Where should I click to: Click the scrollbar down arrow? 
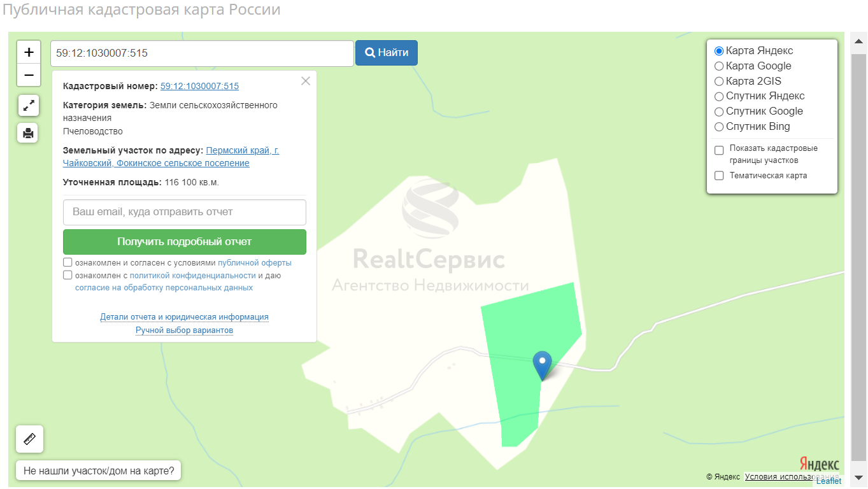pos(858,478)
